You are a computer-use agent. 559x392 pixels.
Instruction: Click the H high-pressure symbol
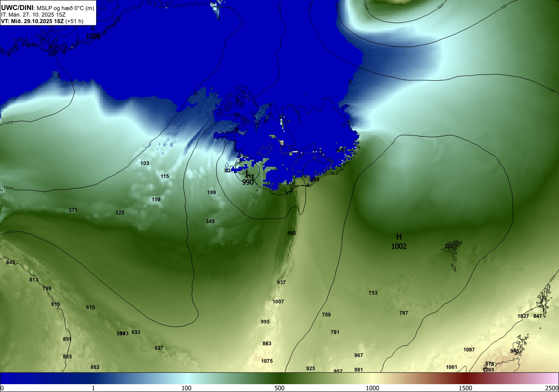click(399, 237)
